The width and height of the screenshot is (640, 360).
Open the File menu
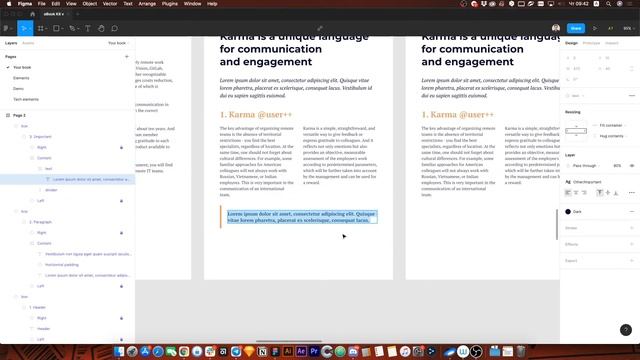42,4
